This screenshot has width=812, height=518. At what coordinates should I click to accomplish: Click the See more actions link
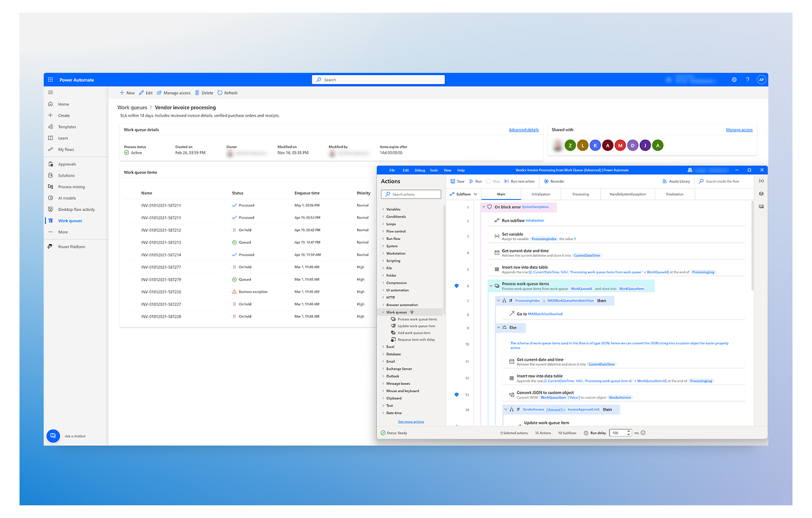pos(411,421)
